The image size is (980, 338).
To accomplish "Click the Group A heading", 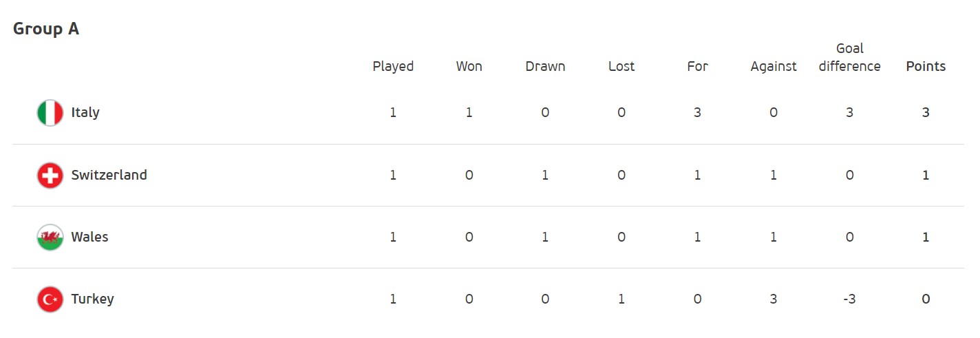I will [x=46, y=29].
